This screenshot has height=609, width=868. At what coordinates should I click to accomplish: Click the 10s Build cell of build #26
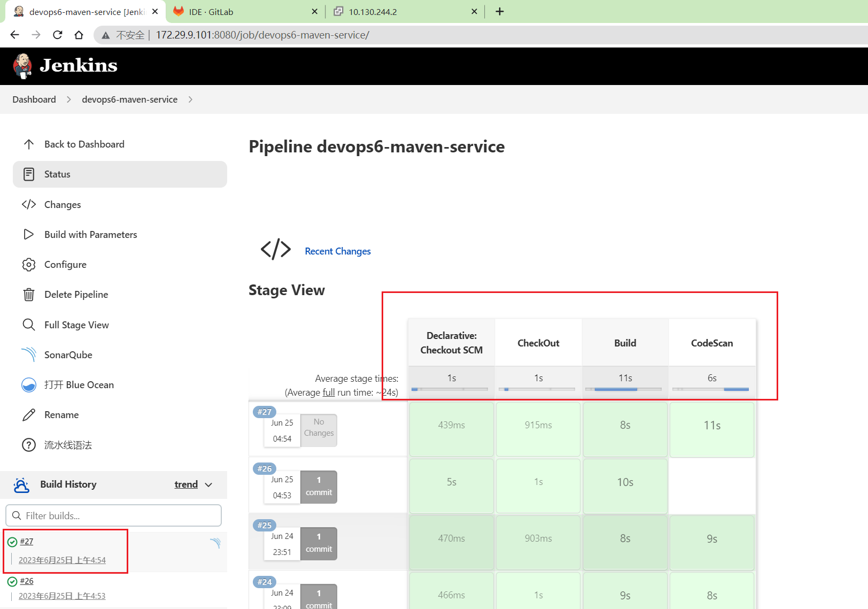pos(625,486)
